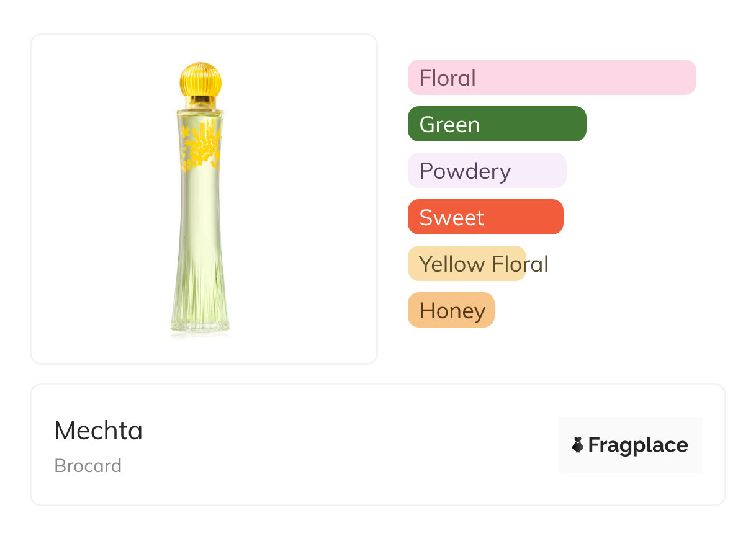
Task: Open the Brocard brand link
Action: (x=88, y=466)
